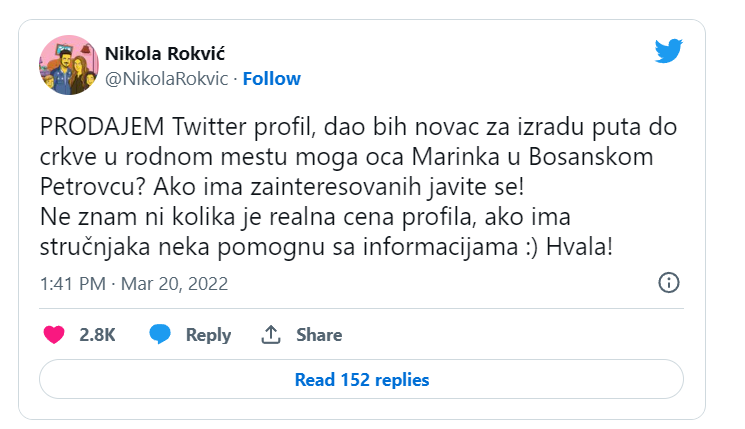
Task: Open Nikola Rokvić's profile avatar
Action: coord(68,65)
